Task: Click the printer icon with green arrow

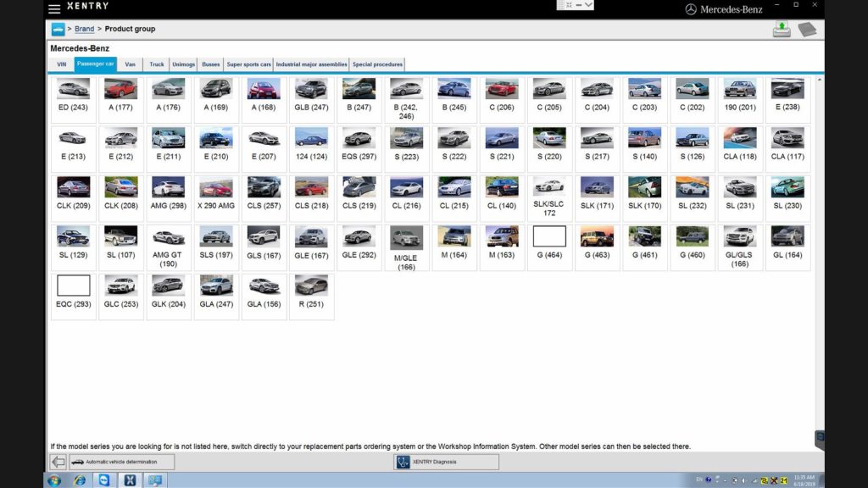Action: [781, 29]
